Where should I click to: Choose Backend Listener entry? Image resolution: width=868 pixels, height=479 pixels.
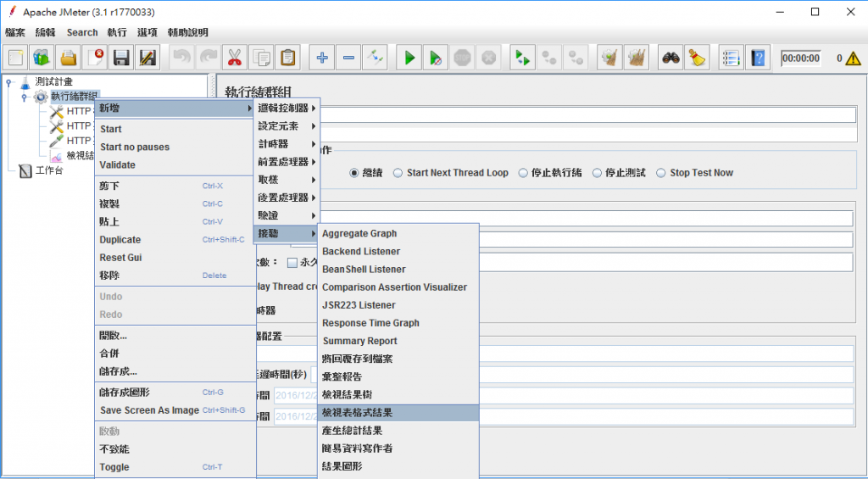(x=398, y=252)
